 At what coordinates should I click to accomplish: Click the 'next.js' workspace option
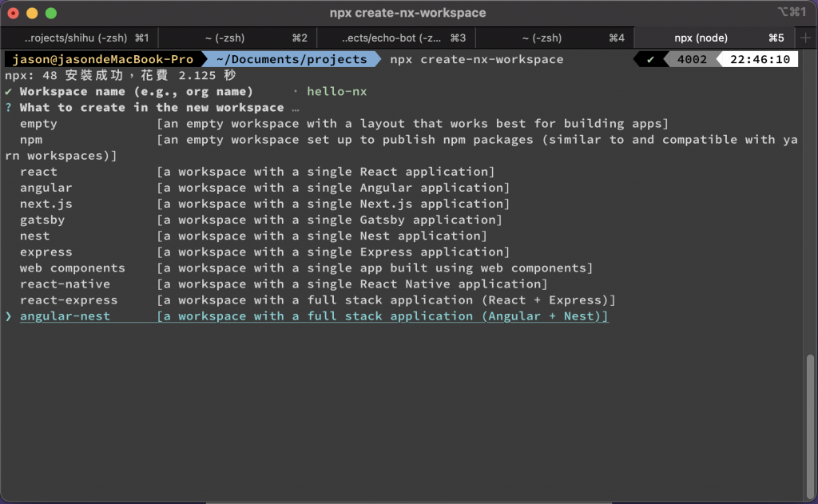pos(46,204)
